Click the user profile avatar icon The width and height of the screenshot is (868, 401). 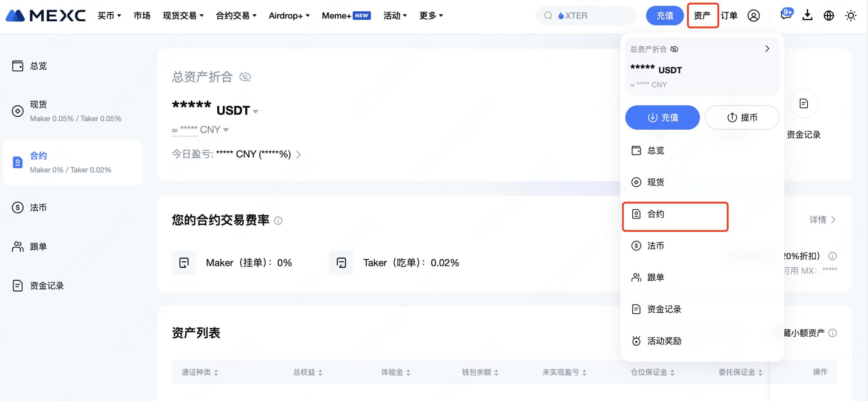(753, 16)
